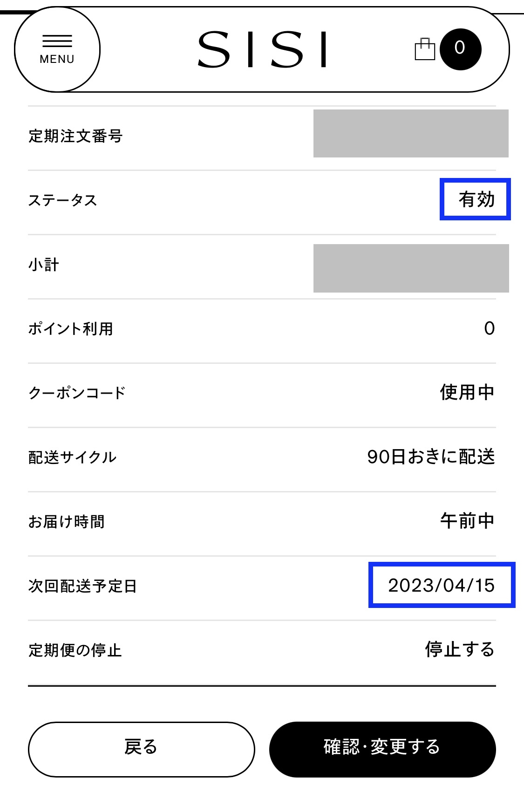The image size is (524, 812).
Task: Click the 配送サイクル label
Action: tap(72, 457)
